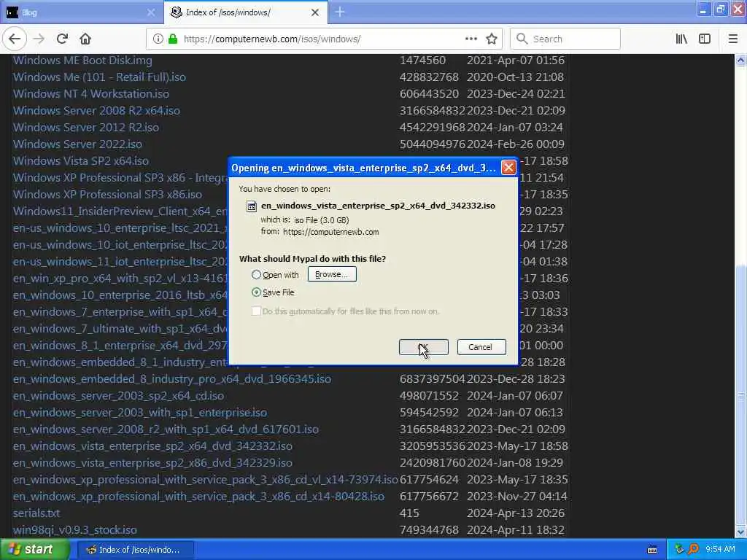Click the green padlock security icon
The height and width of the screenshot is (560, 747).
(x=172, y=39)
